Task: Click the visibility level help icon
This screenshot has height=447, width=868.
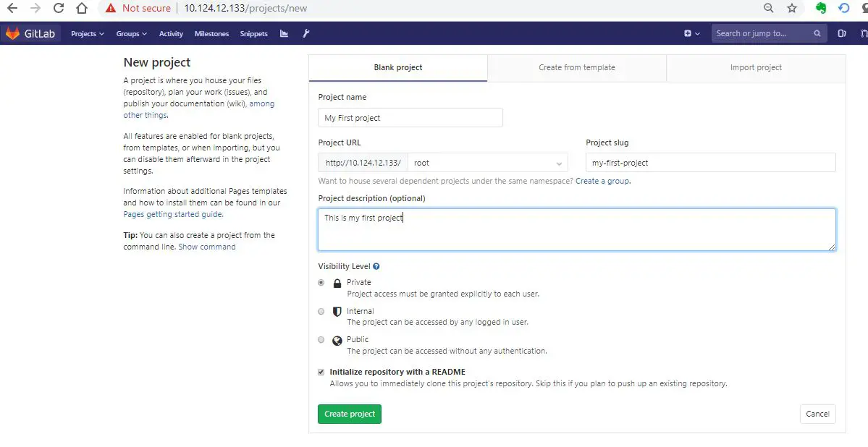Action: tap(376, 266)
